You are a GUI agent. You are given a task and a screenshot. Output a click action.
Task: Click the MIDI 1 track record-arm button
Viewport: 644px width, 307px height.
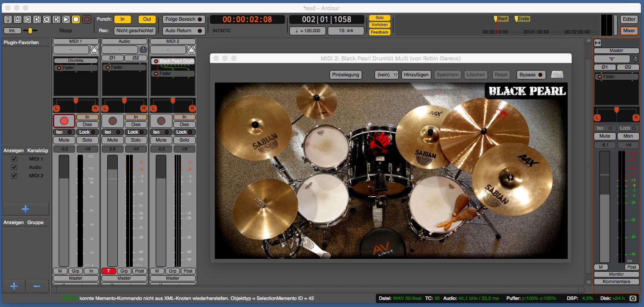coord(64,120)
